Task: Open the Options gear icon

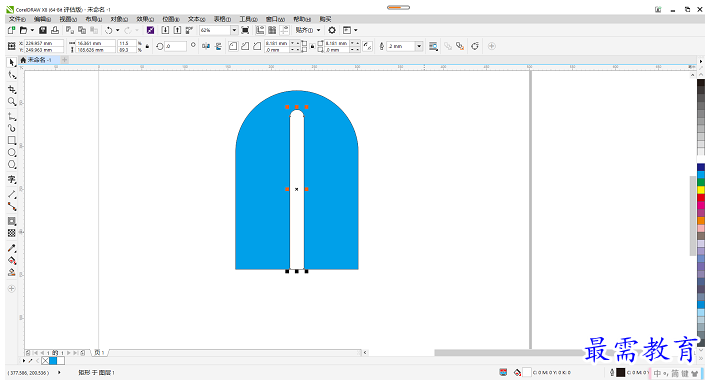Action: click(x=332, y=30)
